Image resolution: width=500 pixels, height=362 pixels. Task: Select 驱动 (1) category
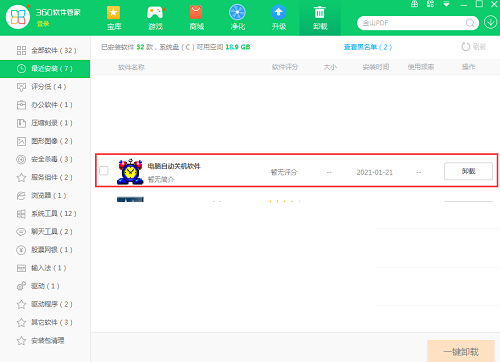[45, 286]
